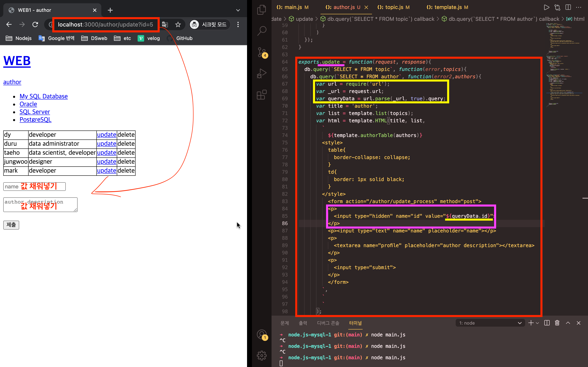Switch to the topic.js editor tab
Viewport: 588px width, 367px height.
coord(394,7)
